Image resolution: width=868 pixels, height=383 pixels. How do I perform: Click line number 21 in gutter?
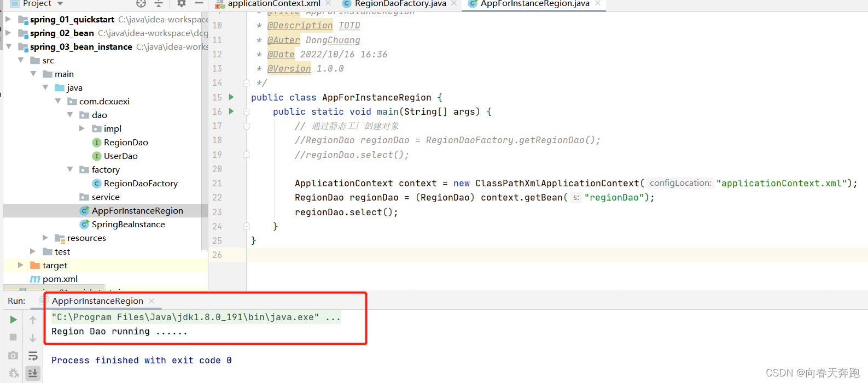[217, 184]
